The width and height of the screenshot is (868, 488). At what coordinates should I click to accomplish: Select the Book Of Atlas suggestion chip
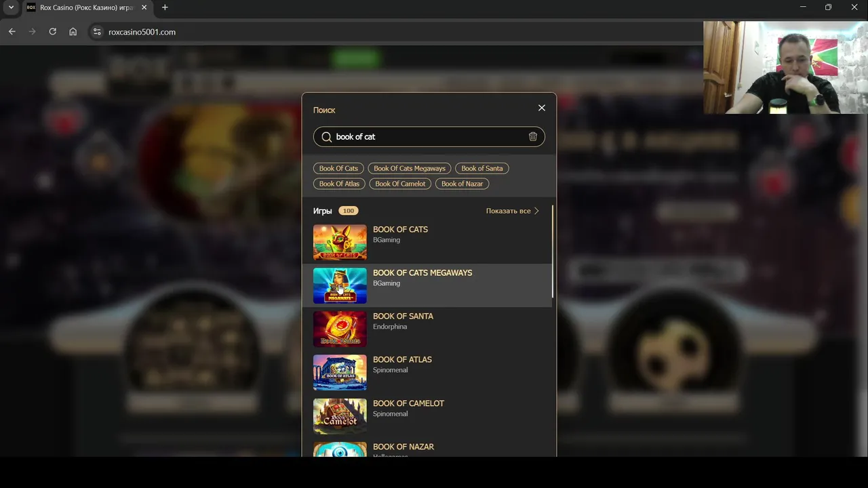point(339,184)
